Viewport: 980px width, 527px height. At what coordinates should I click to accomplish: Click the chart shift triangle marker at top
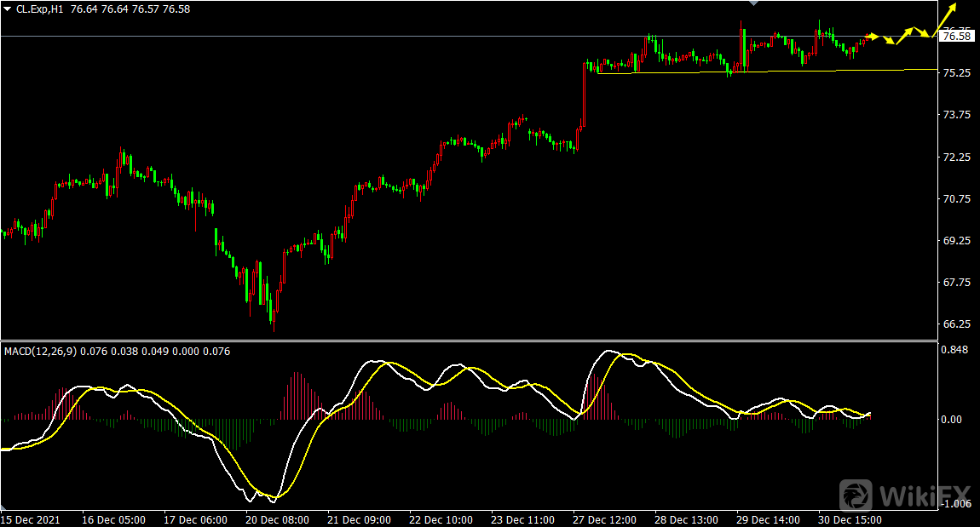coord(752,4)
